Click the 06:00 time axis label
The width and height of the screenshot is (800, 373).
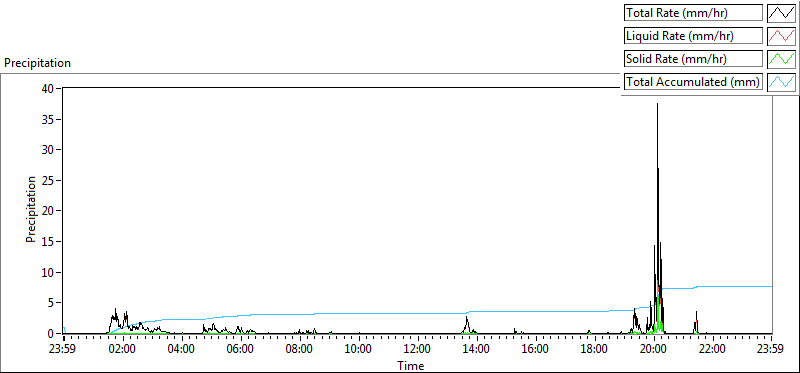[241, 350]
